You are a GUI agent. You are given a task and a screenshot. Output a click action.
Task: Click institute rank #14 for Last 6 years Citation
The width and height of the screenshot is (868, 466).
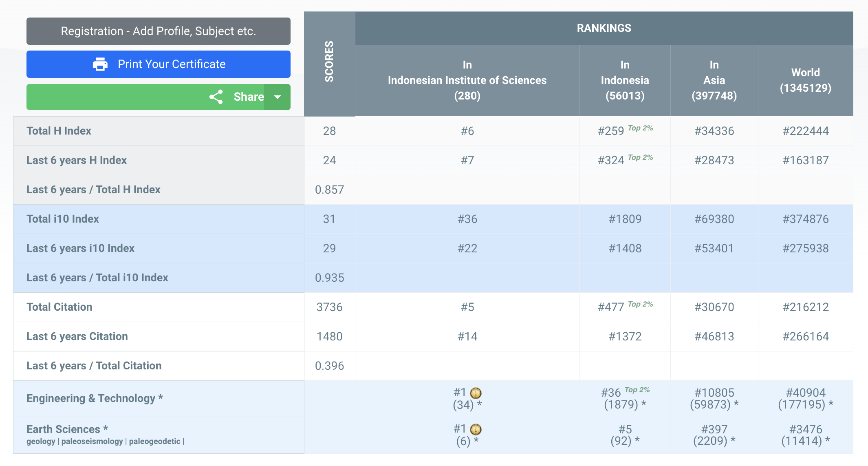pos(467,336)
